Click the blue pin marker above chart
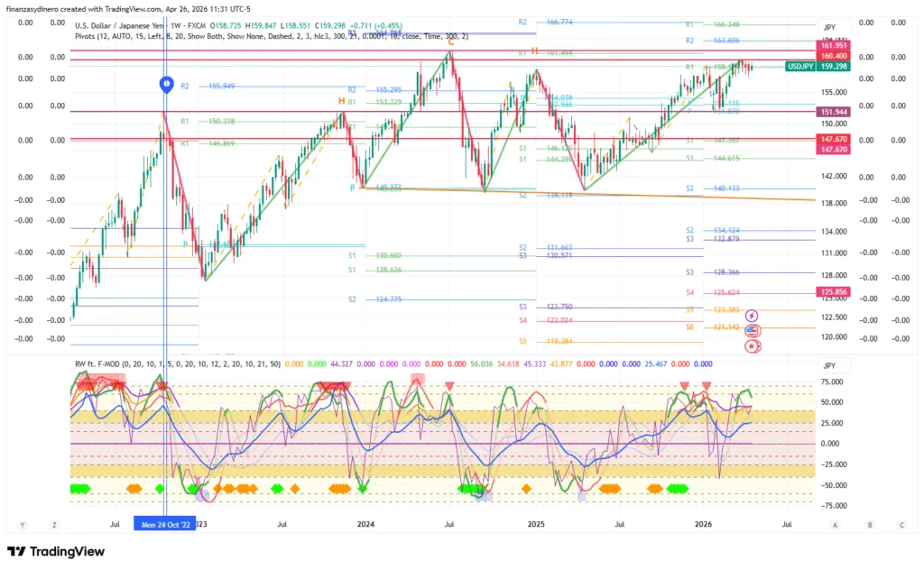Screen dimensions: 924x570 click(166, 85)
